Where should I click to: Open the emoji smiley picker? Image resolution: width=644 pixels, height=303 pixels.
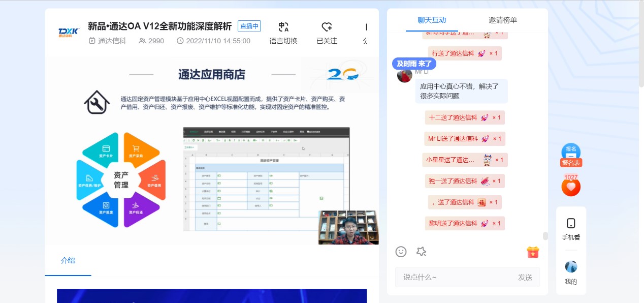[401, 252]
